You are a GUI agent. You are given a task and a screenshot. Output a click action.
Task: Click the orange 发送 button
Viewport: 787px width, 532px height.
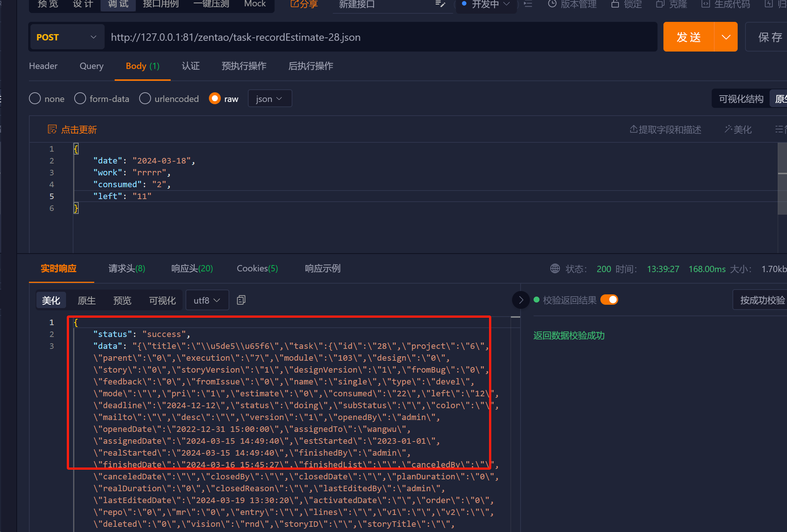688,37
